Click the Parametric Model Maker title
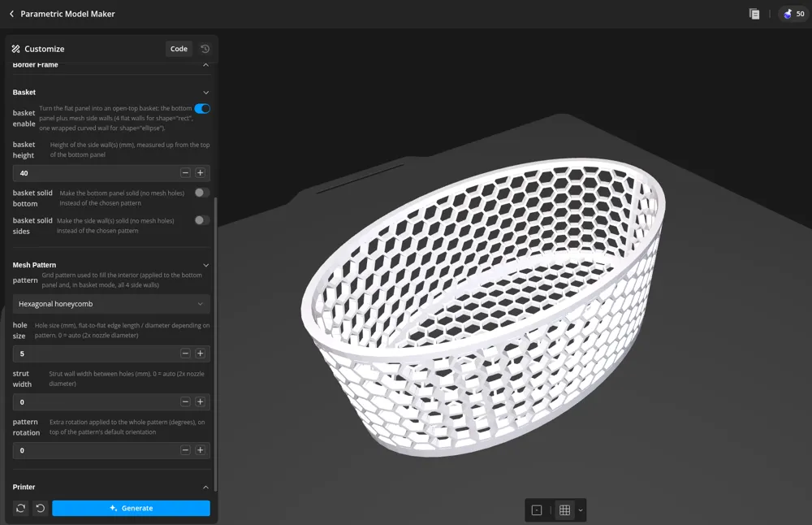 tap(68, 14)
